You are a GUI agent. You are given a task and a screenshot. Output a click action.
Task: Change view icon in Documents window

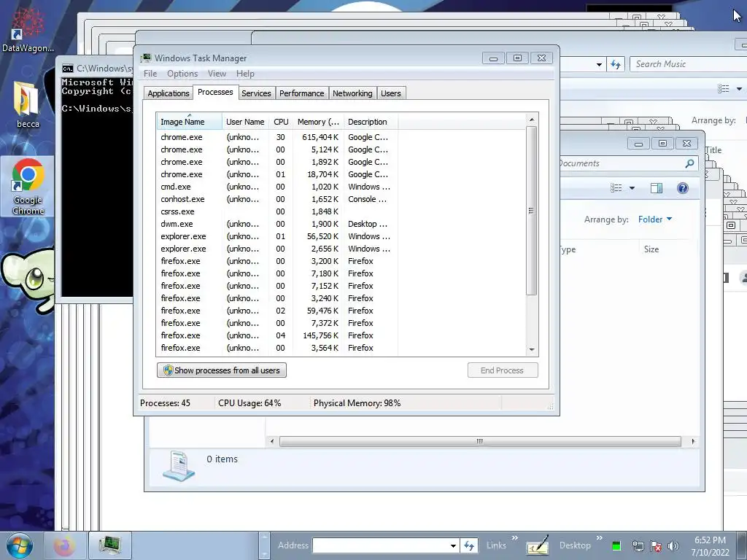pos(616,188)
